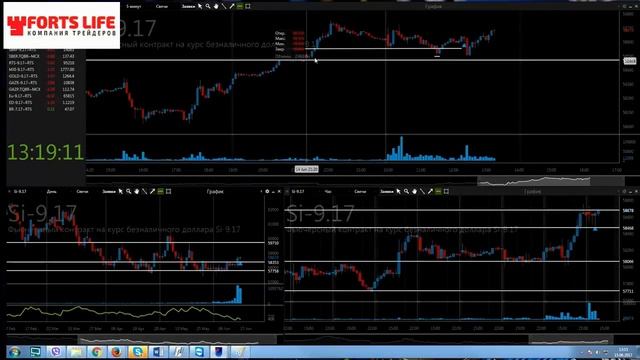Select the pointer tool in the hourly chart toolbar
Viewport: 640px width, 360px height.
[x=398, y=191]
